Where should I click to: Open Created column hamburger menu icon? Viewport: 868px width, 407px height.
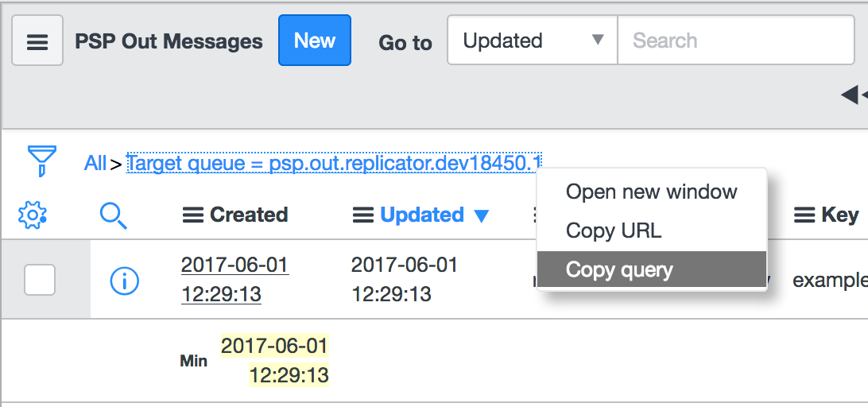tap(192, 215)
